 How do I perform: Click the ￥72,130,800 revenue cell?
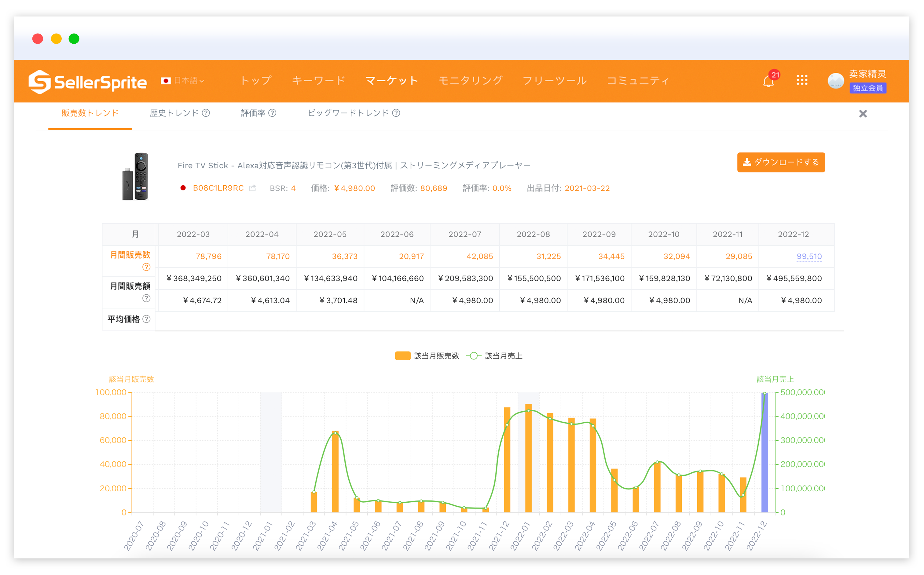pos(728,278)
